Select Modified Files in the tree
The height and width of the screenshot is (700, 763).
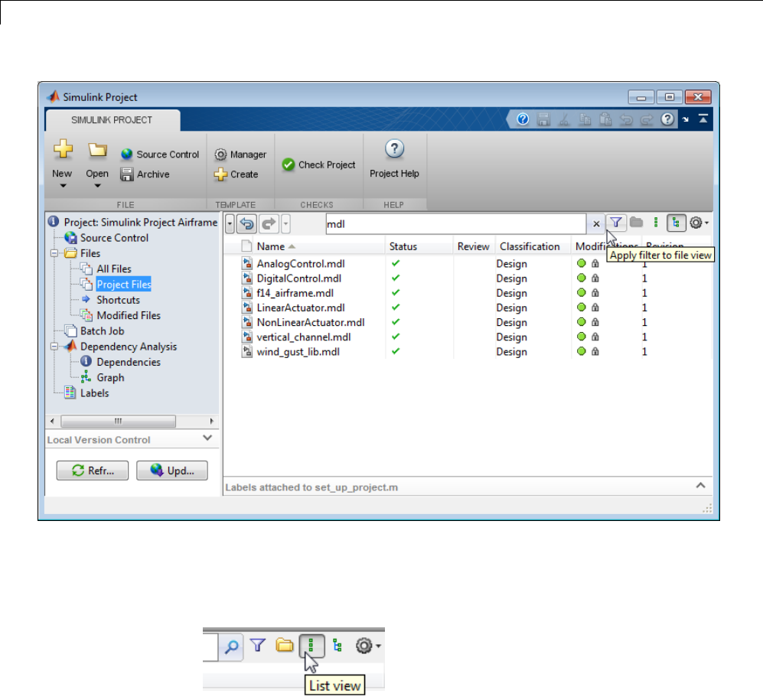pos(129,316)
